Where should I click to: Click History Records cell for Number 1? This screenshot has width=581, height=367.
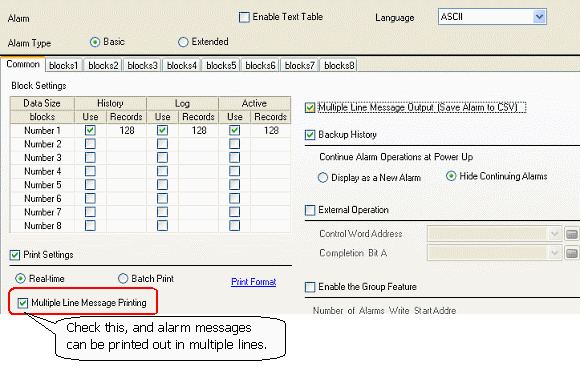coord(127,130)
